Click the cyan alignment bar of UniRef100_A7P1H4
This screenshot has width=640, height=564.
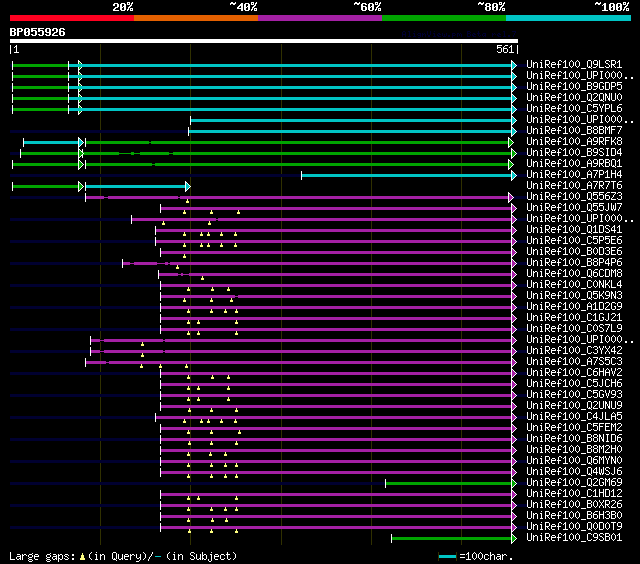pyautogui.click(x=407, y=175)
